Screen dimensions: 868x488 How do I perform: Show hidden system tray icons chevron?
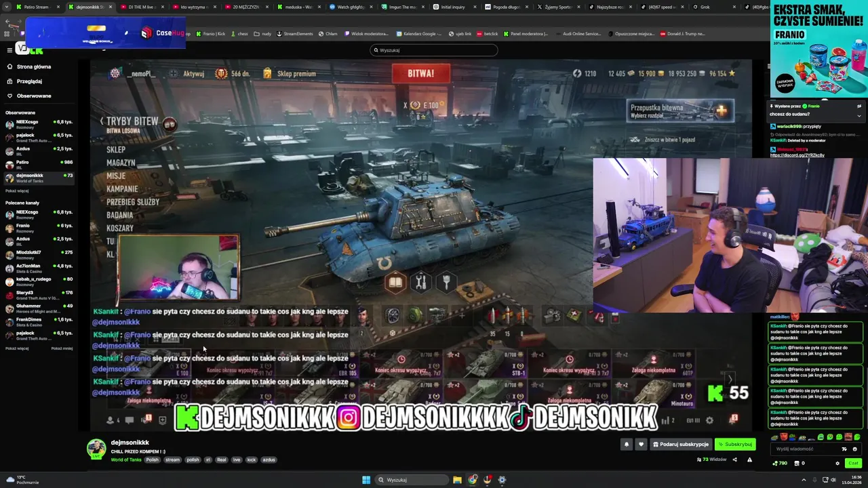pos(804,480)
